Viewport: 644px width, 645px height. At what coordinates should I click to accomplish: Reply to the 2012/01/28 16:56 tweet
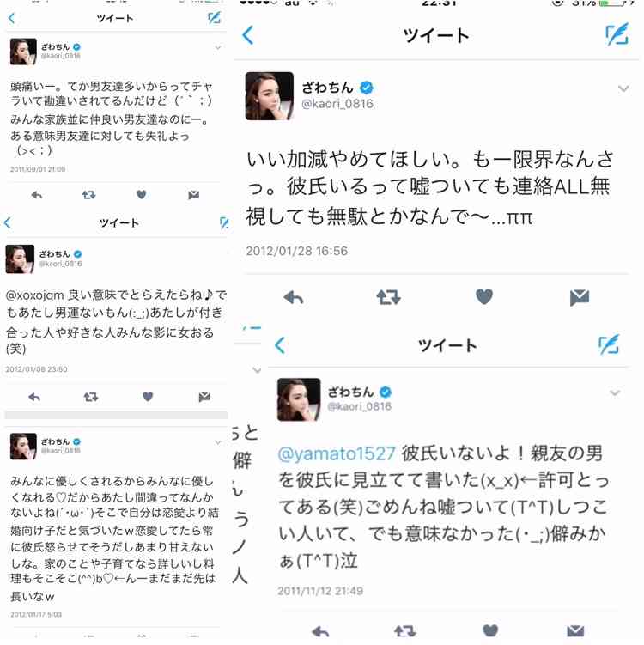tap(294, 296)
